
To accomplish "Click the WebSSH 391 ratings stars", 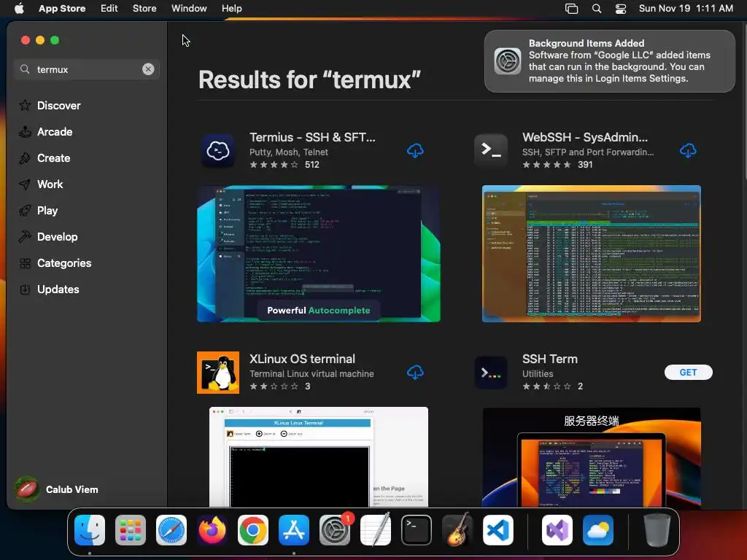I will click(546, 165).
